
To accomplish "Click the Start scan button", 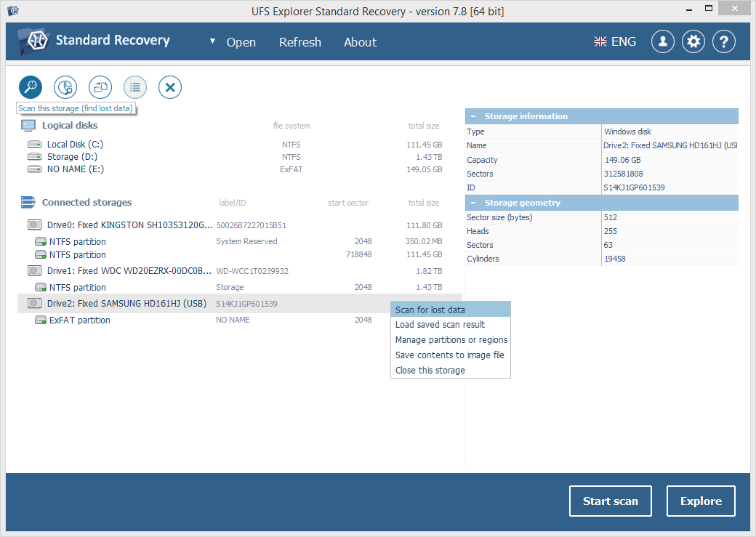I will (611, 501).
